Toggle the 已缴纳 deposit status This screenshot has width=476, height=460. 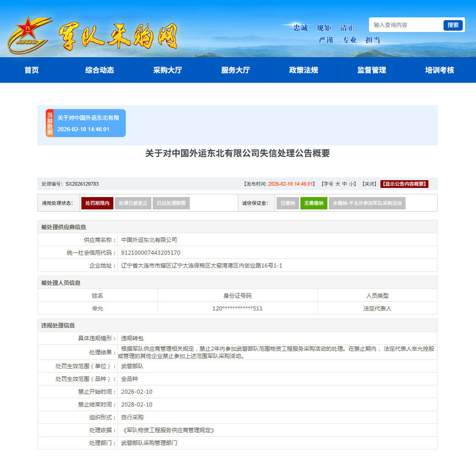pos(287,203)
